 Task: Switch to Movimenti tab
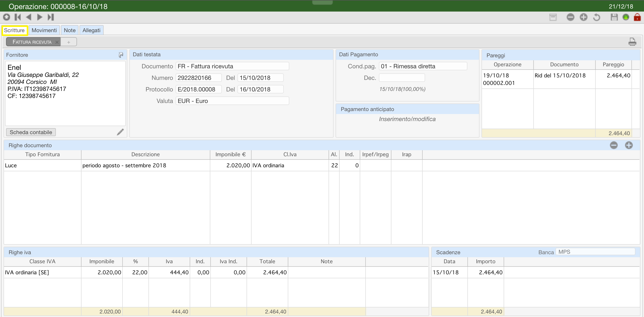click(x=44, y=30)
